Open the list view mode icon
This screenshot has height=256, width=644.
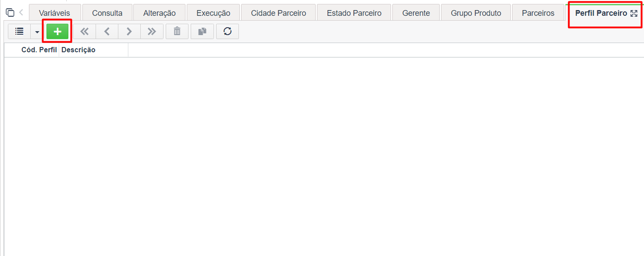(x=19, y=32)
